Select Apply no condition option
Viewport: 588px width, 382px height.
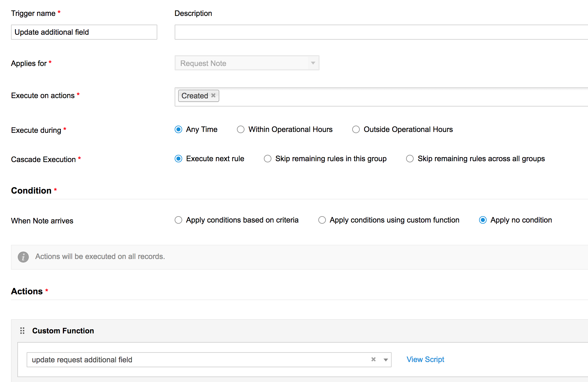click(x=483, y=220)
